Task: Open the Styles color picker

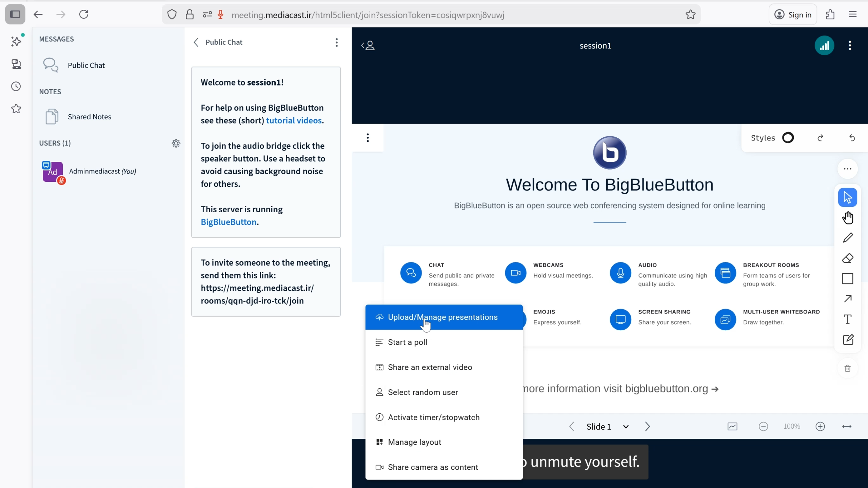Action: [788, 138]
